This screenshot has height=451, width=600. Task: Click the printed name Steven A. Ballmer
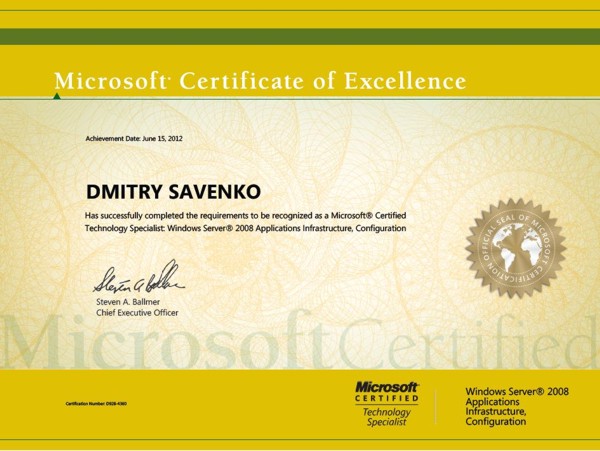(128, 302)
